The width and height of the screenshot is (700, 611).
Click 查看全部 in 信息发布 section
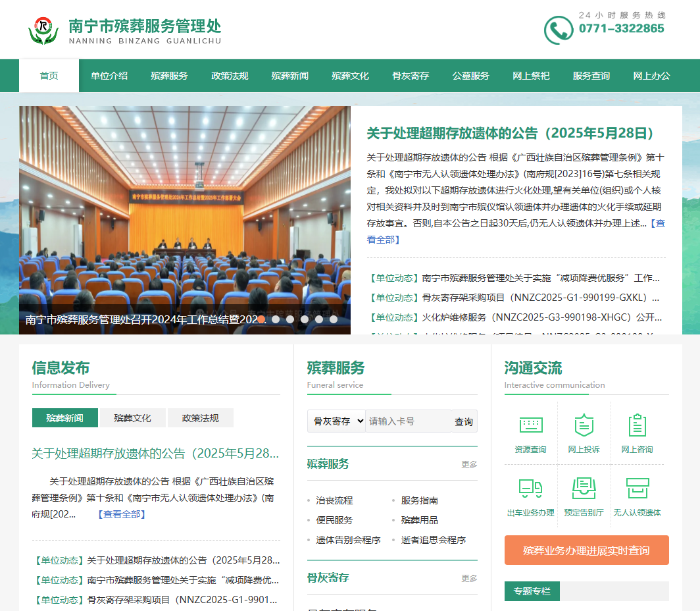[x=122, y=514]
